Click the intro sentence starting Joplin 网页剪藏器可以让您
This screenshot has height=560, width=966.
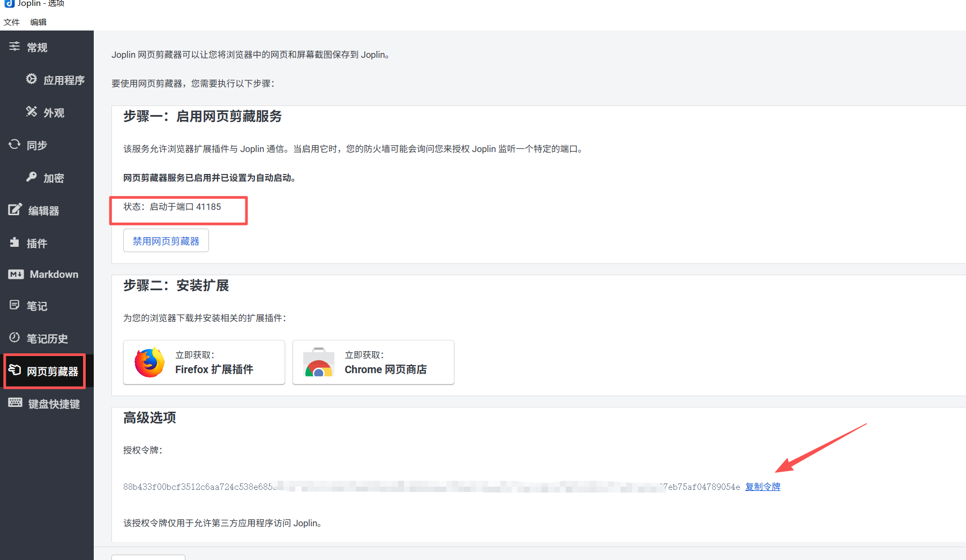coord(250,55)
